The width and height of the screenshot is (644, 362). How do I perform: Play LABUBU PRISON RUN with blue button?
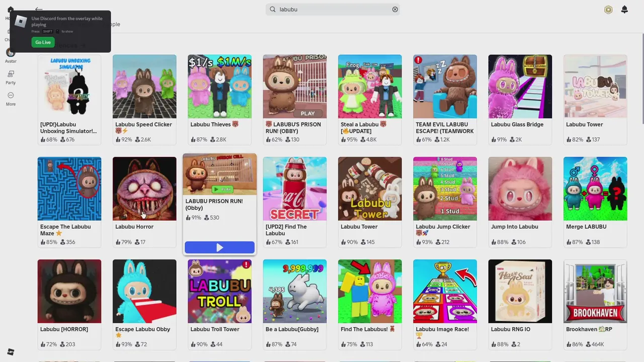[x=219, y=247]
